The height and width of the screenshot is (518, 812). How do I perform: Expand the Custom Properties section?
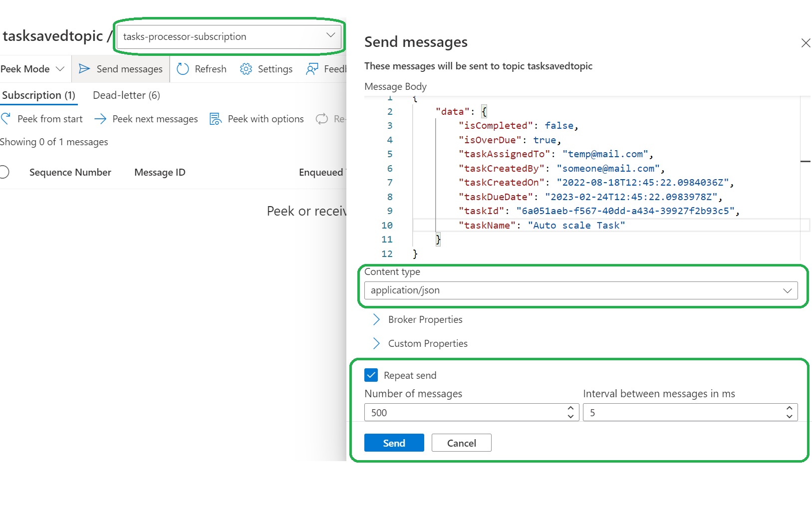376,343
